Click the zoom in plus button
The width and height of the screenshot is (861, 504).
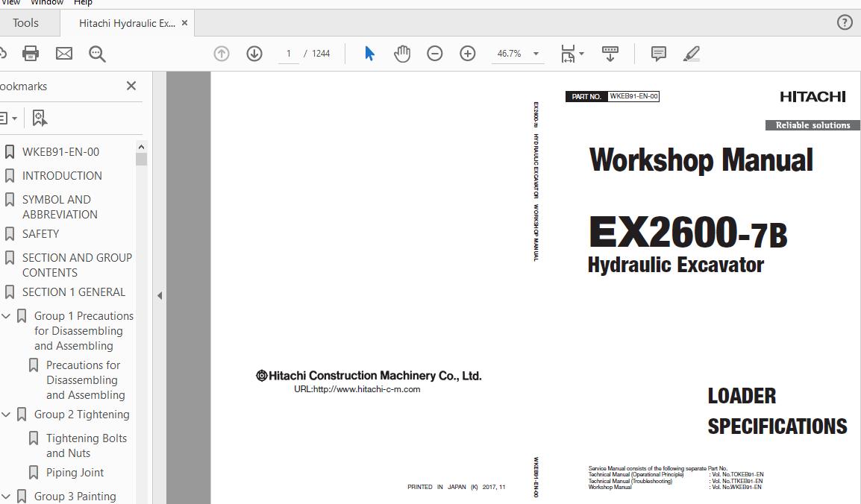coord(468,54)
